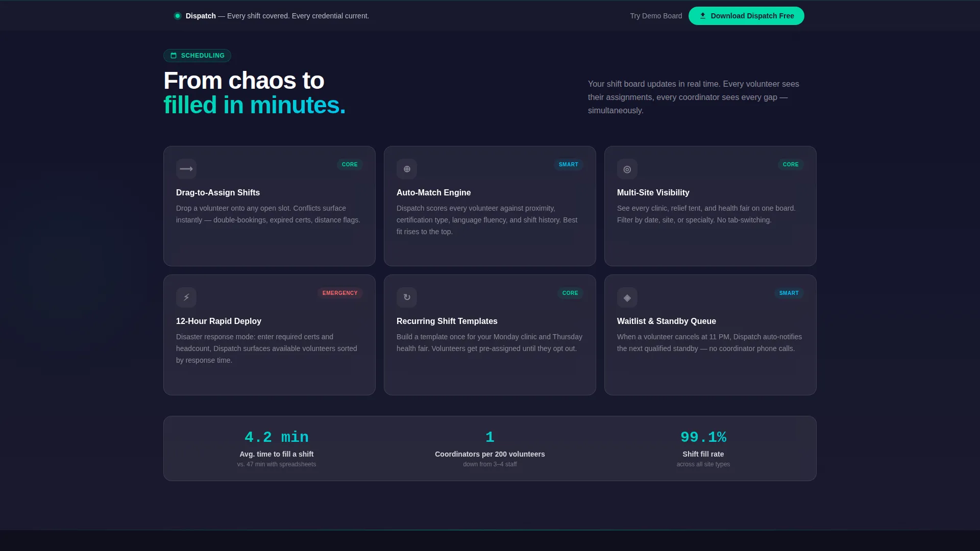
Task: Select the Recurring Shift Templates card title
Action: (447, 321)
